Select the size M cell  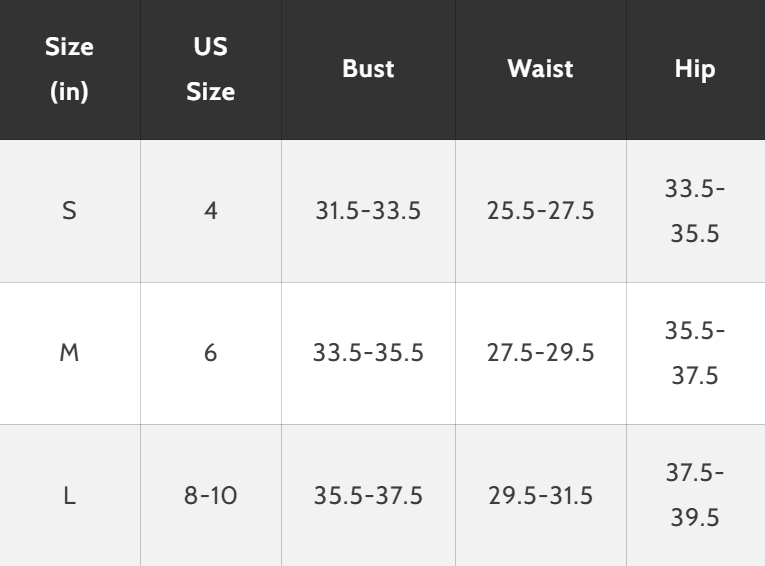tap(69, 353)
